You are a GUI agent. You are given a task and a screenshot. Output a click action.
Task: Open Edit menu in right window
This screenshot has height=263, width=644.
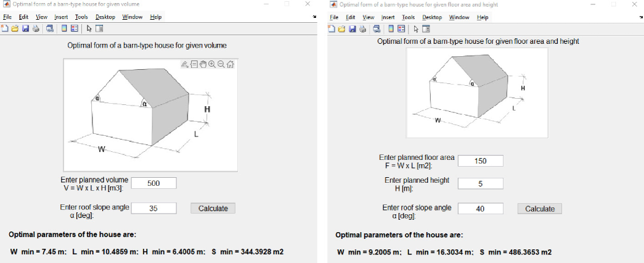click(x=350, y=17)
